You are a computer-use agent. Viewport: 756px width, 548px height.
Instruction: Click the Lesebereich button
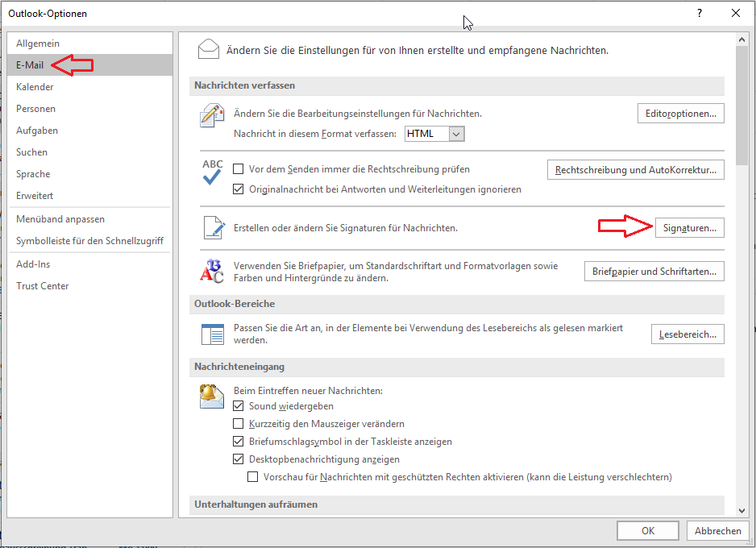click(687, 334)
